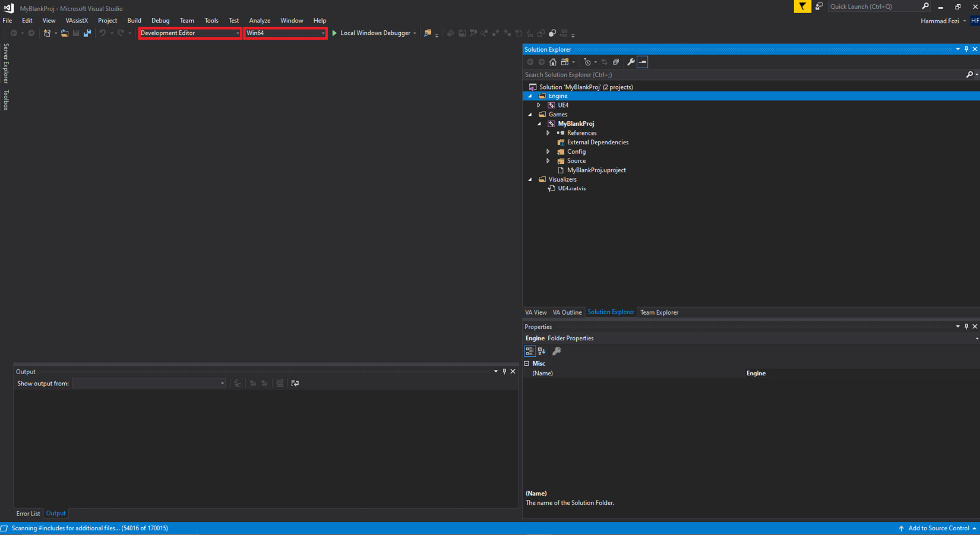Image resolution: width=980 pixels, height=535 pixels.
Task: Switch to the VA Outline tab
Action: coord(567,312)
